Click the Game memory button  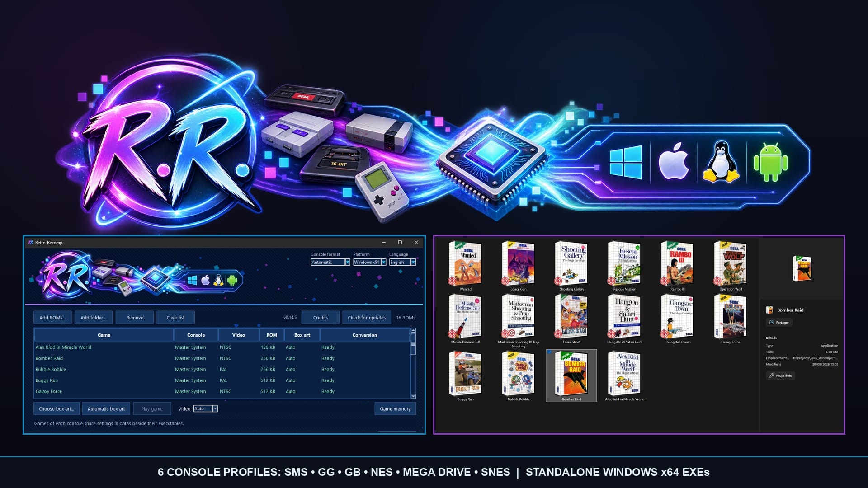(395, 409)
